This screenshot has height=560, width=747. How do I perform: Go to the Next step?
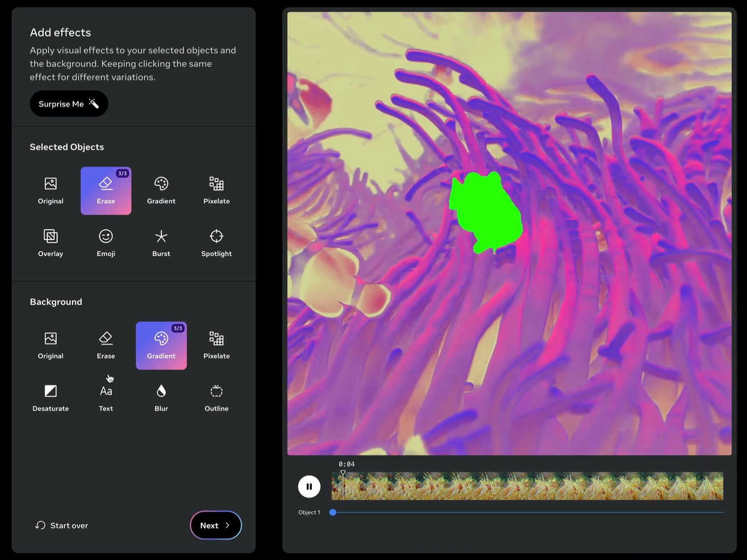click(216, 525)
